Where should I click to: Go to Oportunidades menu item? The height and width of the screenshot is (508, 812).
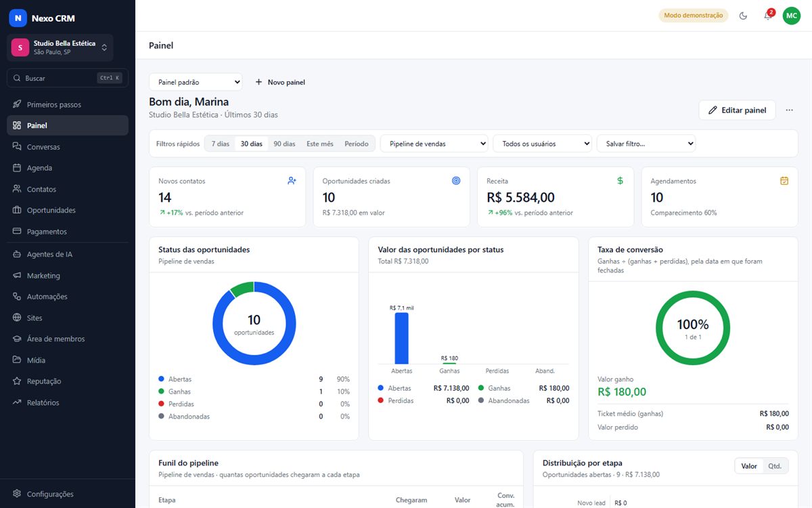click(68, 210)
